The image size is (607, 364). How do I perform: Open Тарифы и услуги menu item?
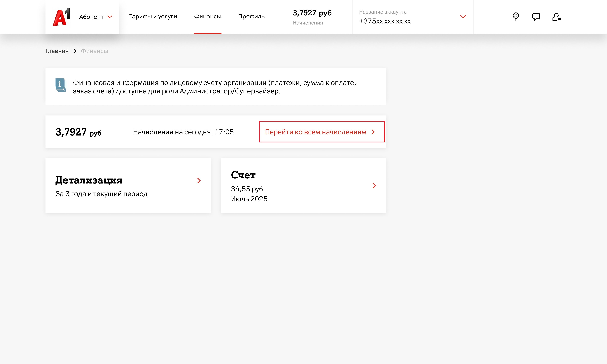click(153, 17)
